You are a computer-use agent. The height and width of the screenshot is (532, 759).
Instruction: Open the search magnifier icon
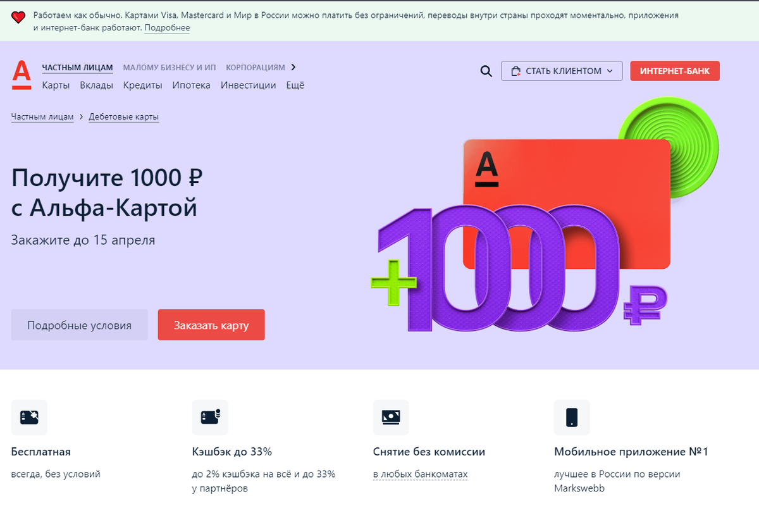click(x=486, y=71)
